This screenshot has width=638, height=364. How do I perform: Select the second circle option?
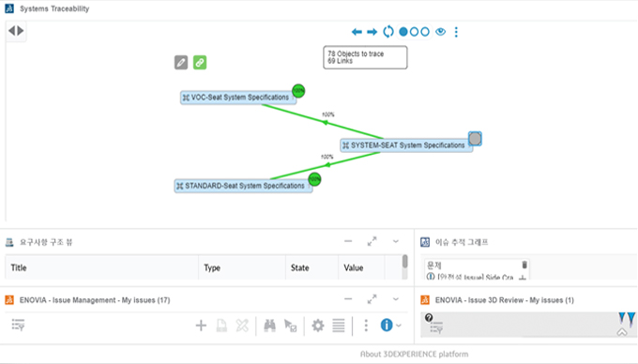coord(414,32)
